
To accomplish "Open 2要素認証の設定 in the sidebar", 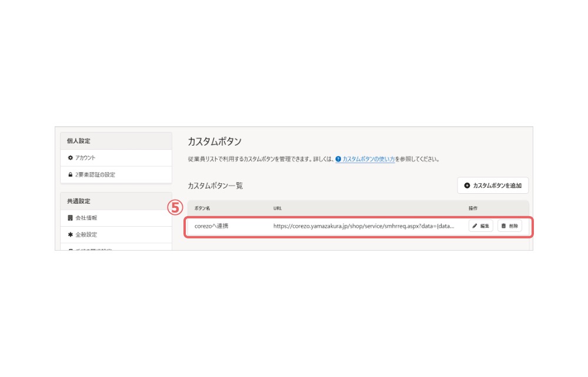I will 116,175.
